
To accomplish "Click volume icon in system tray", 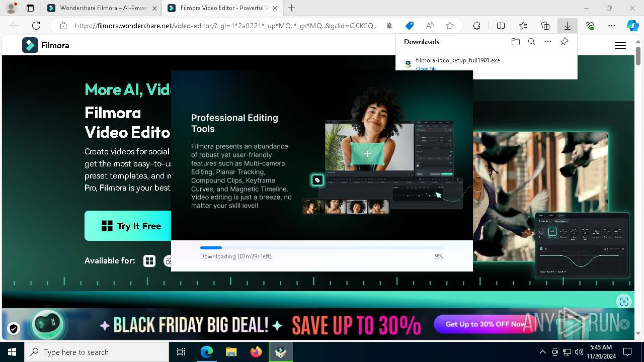I will 579,352.
